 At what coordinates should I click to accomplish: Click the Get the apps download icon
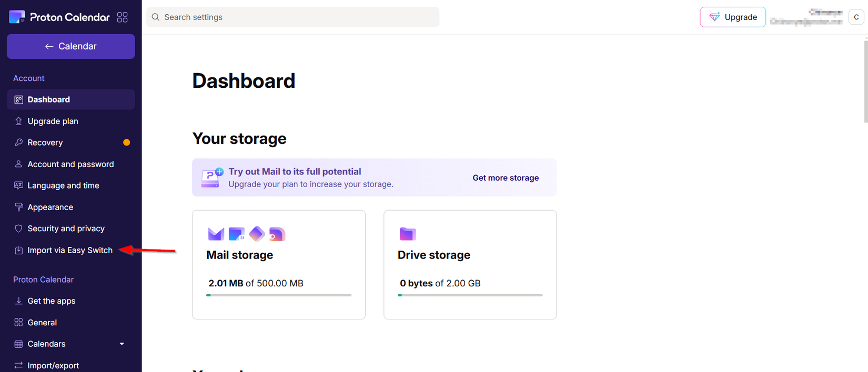[x=18, y=301]
